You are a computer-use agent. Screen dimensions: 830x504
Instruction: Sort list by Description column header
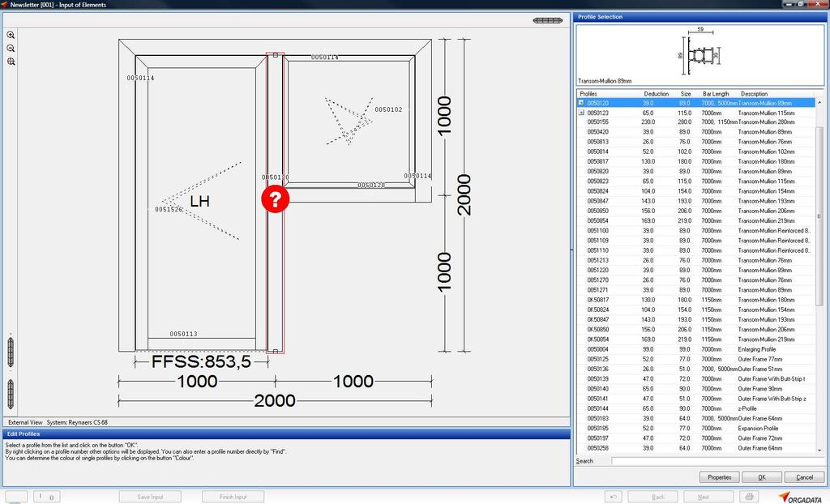click(755, 94)
